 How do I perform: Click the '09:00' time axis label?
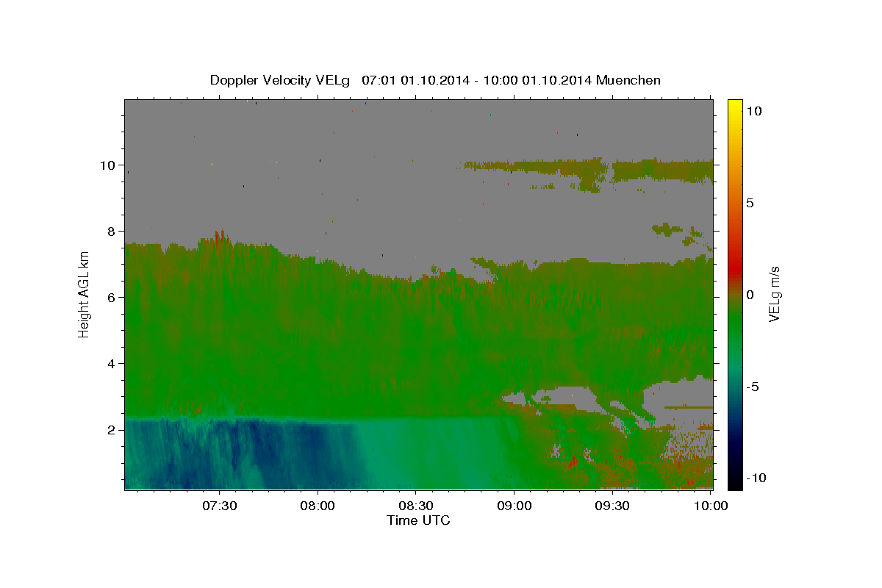pyautogui.click(x=514, y=506)
